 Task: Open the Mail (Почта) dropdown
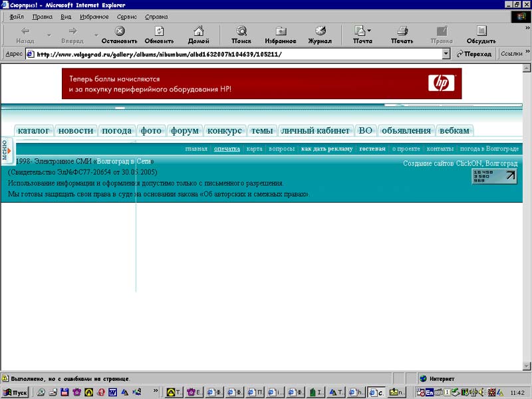click(362, 35)
